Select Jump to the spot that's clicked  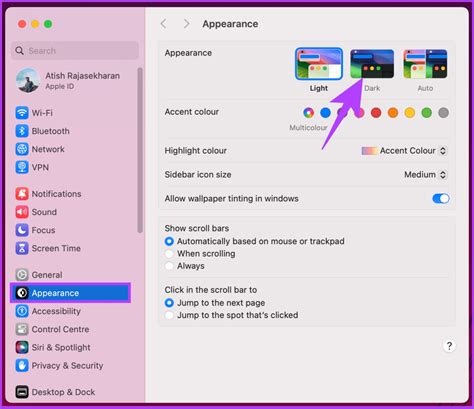pos(169,315)
